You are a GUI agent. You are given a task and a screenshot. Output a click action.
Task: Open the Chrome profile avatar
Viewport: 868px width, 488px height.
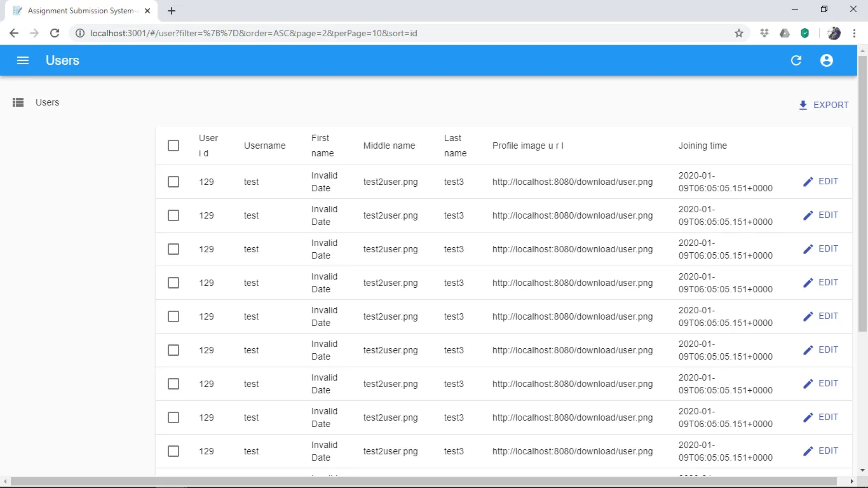coord(834,33)
